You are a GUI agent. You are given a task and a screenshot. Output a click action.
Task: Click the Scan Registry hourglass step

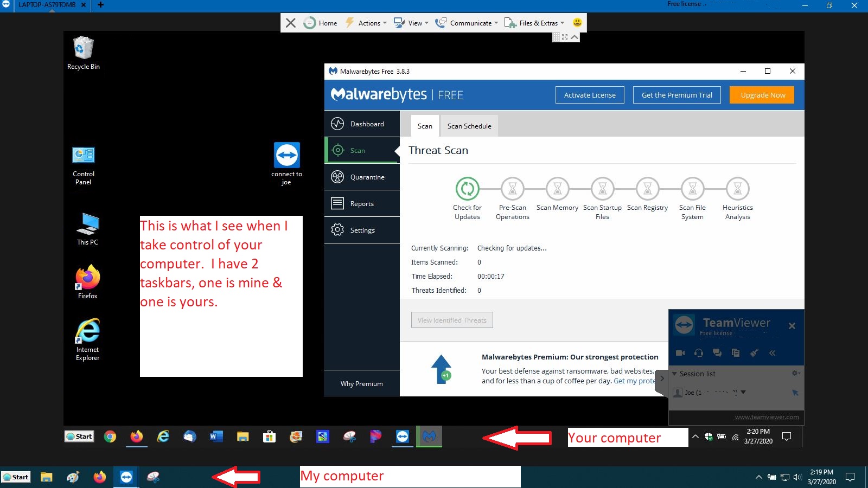click(647, 189)
